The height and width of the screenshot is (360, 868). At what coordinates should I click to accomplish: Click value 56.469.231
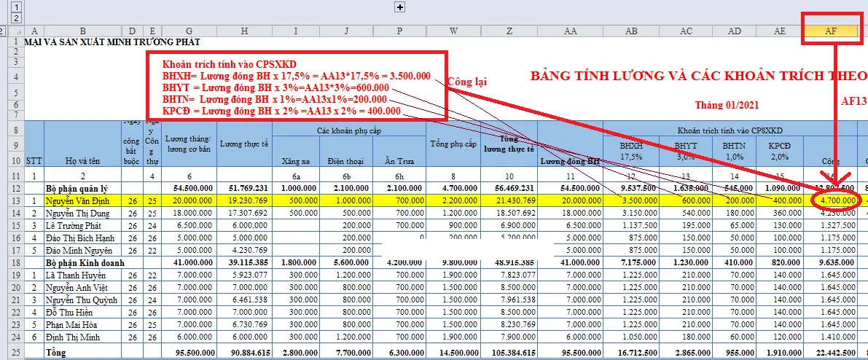pos(509,188)
